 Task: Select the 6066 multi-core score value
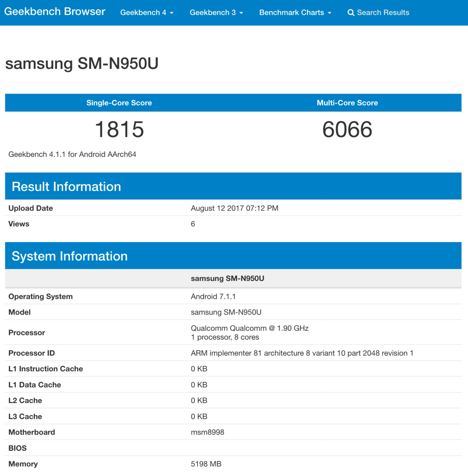(347, 129)
